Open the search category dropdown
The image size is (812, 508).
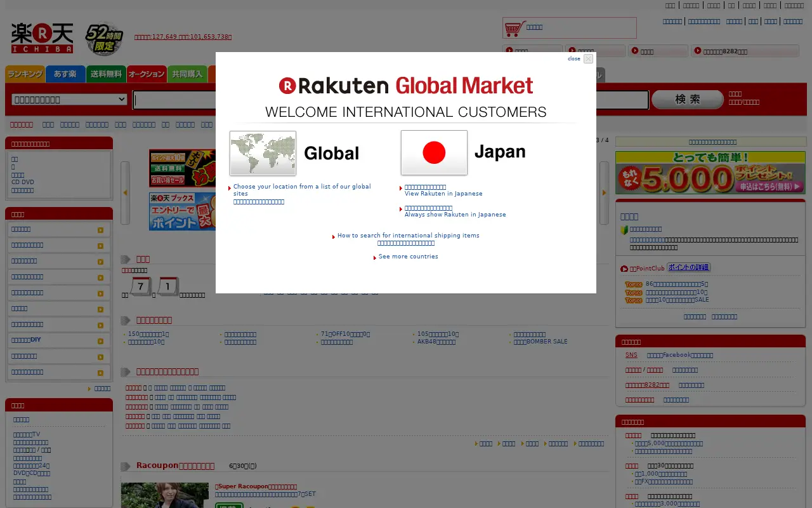point(70,100)
